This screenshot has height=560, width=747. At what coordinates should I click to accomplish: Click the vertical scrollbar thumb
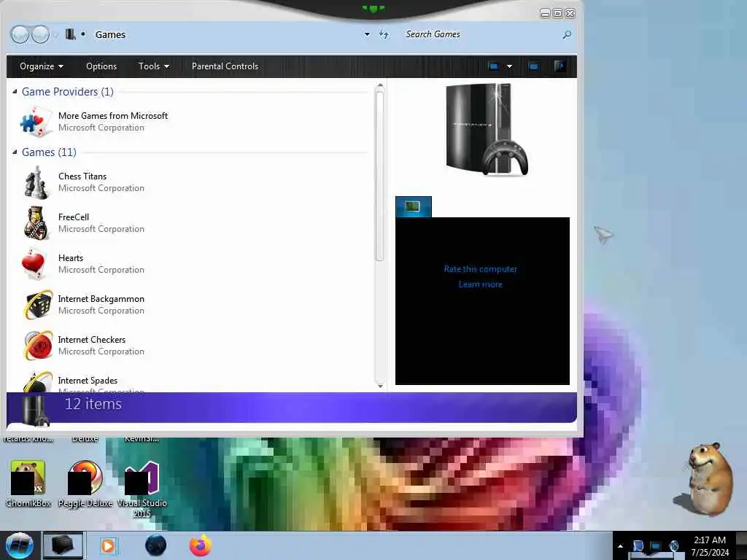pos(379,176)
